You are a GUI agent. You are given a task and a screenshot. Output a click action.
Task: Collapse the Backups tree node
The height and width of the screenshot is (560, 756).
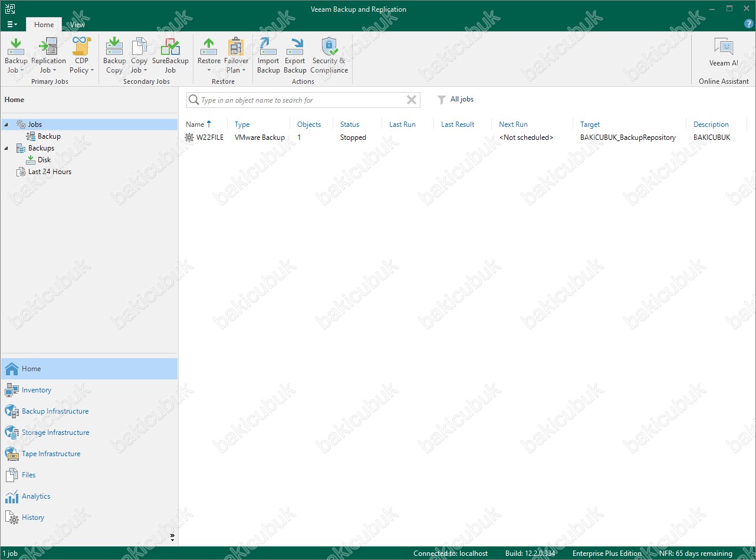6,148
